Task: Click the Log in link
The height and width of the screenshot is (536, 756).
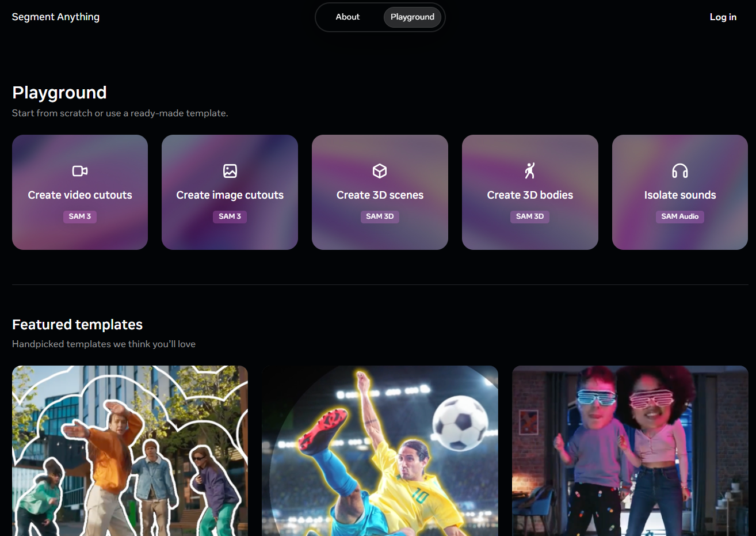Action: 723,17
